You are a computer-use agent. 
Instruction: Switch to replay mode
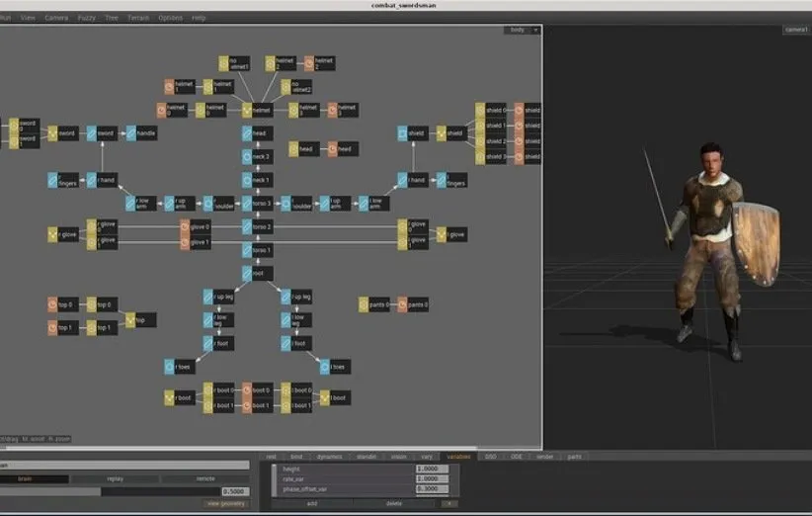point(117,478)
